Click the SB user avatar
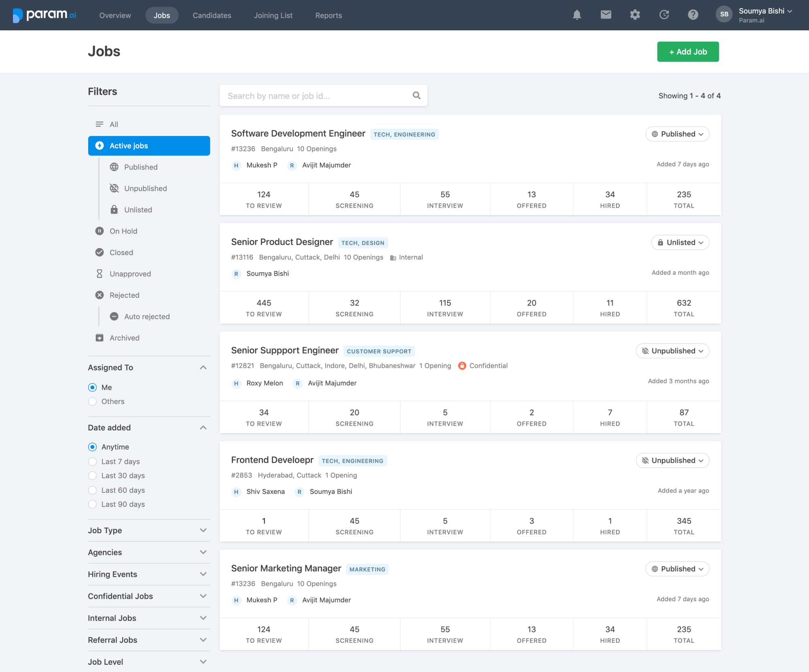 [724, 15]
